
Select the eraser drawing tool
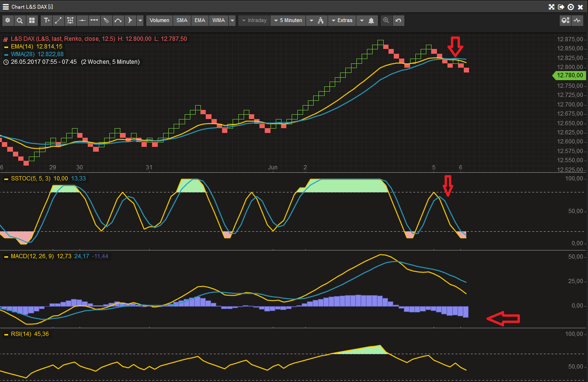tap(106, 20)
